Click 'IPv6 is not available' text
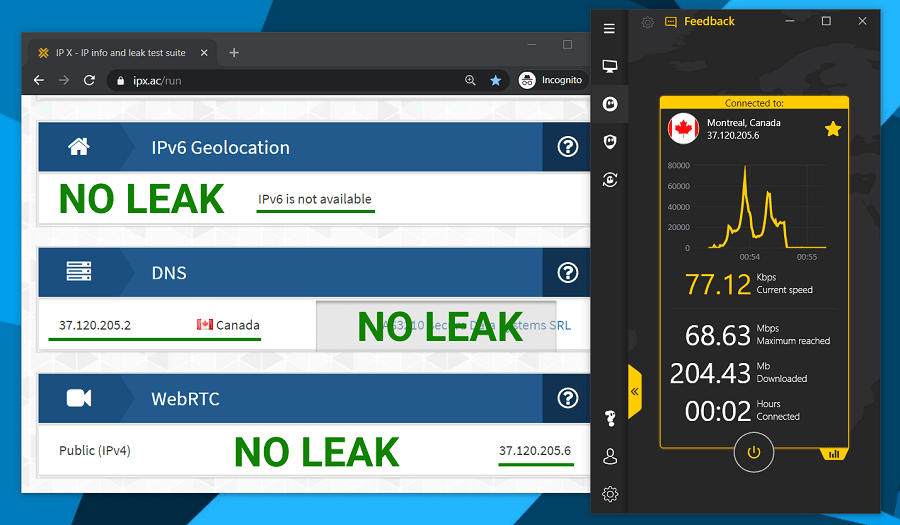Screen dimensions: 900x525 click(x=315, y=199)
